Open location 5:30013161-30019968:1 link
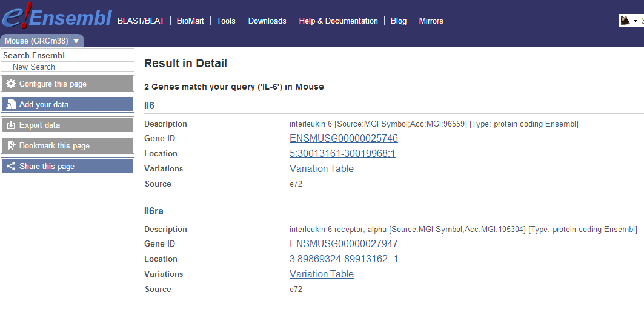Image resolution: width=644 pixels, height=318 pixels. tap(342, 154)
